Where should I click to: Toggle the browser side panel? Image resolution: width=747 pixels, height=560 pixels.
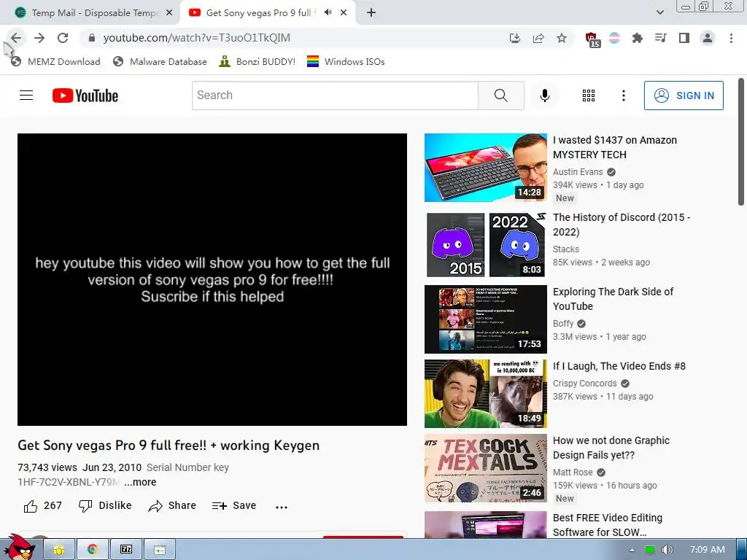tap(684, 38)
